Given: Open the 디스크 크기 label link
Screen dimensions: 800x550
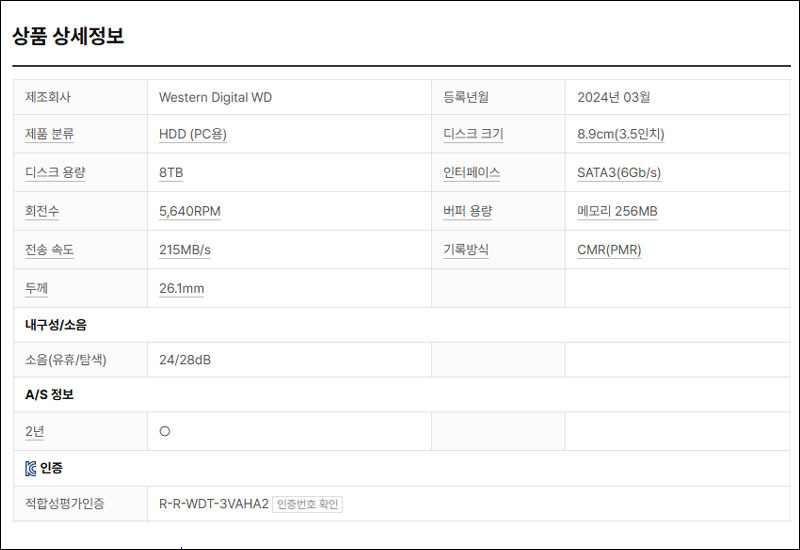Looking at the screenshot, I should [x=473, y=134].
